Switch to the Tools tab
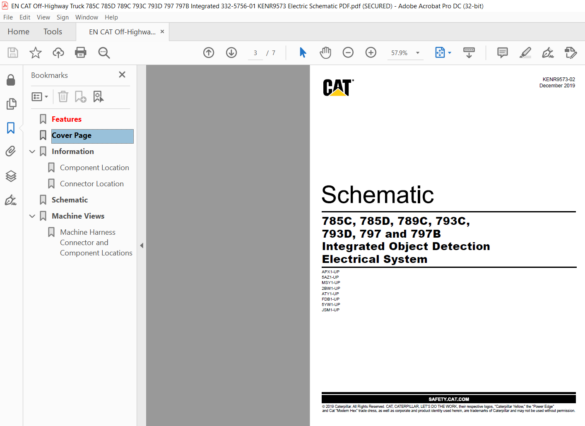This screenshot has width=585, height=426. coord(53,32)
